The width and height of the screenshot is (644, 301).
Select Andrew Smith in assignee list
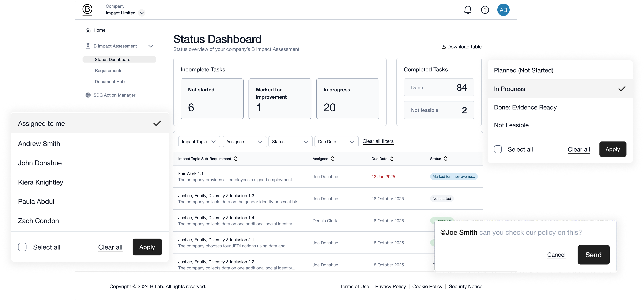click(90, 144)
